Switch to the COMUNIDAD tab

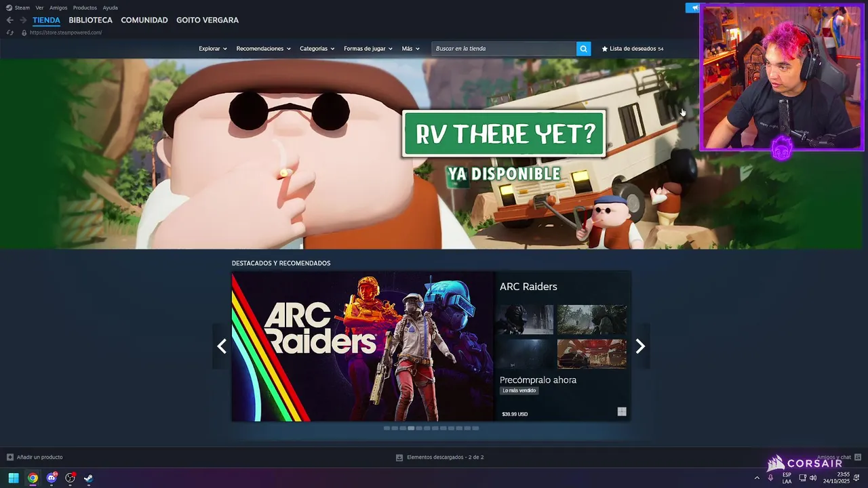(144, 20)
